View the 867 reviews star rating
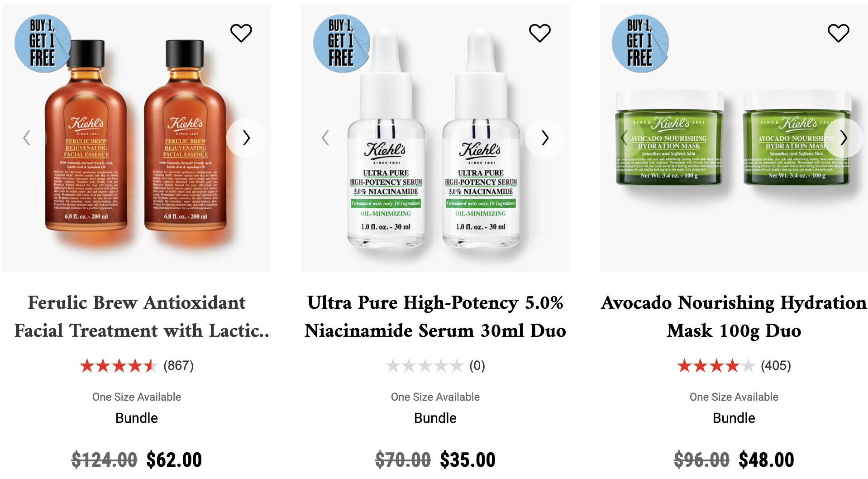The height and width of the screenshot is (479, 868). tap(137, 365)
